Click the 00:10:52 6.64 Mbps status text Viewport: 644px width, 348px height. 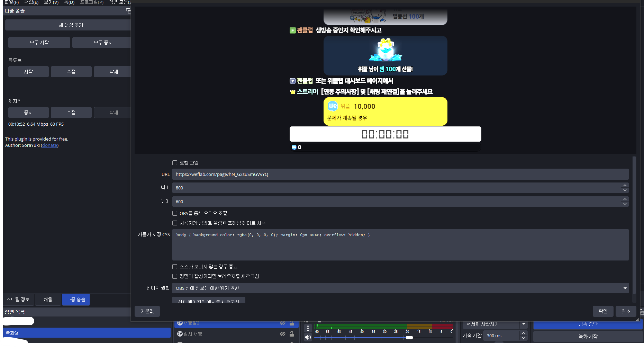coord(36,124)
